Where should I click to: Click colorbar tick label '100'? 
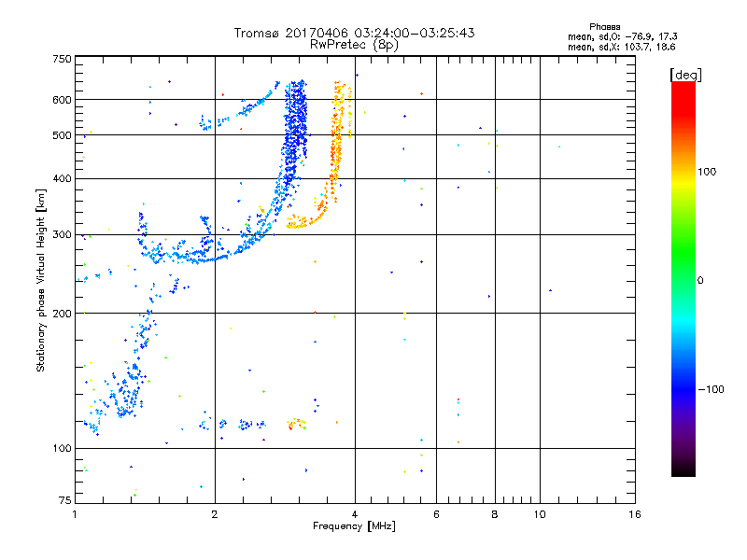[x=707, y=172]
